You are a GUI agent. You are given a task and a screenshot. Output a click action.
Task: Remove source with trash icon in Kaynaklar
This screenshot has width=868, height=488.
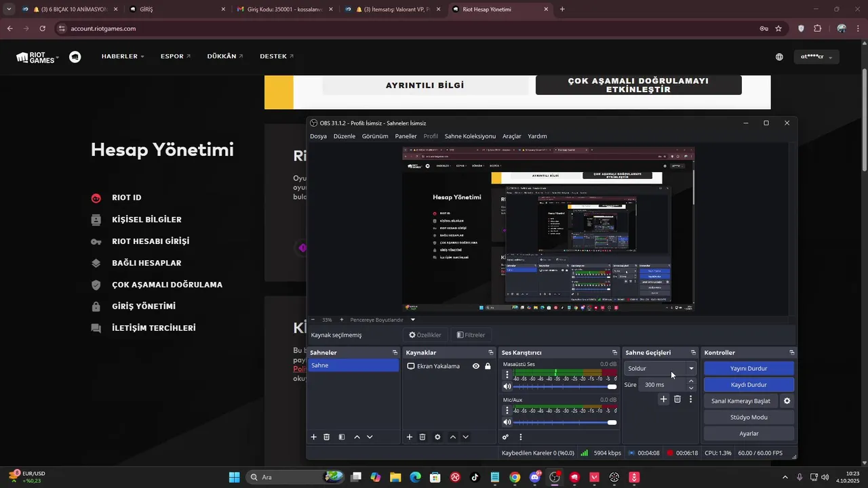(x=422, y=437)
